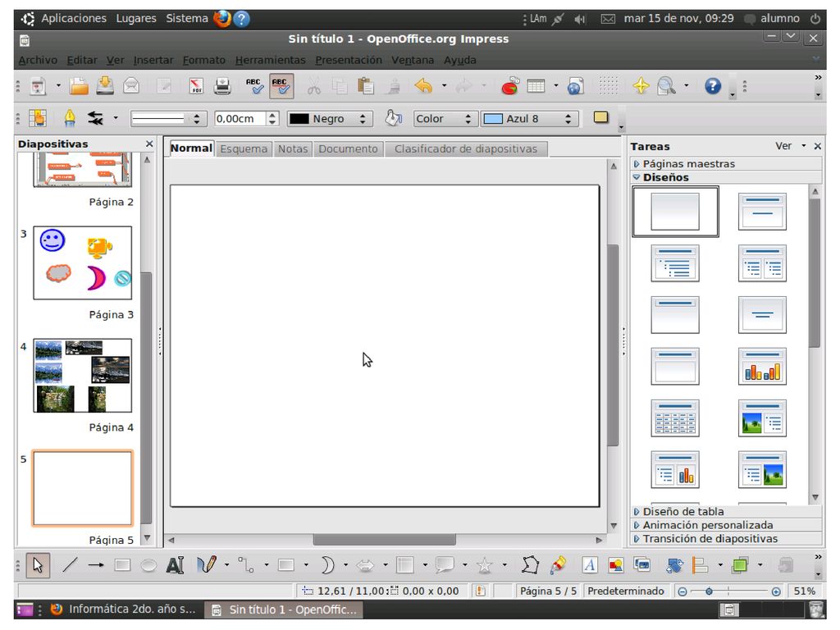840x630 pixels.
Task: Save the document with the save icon
Action: 105,85
